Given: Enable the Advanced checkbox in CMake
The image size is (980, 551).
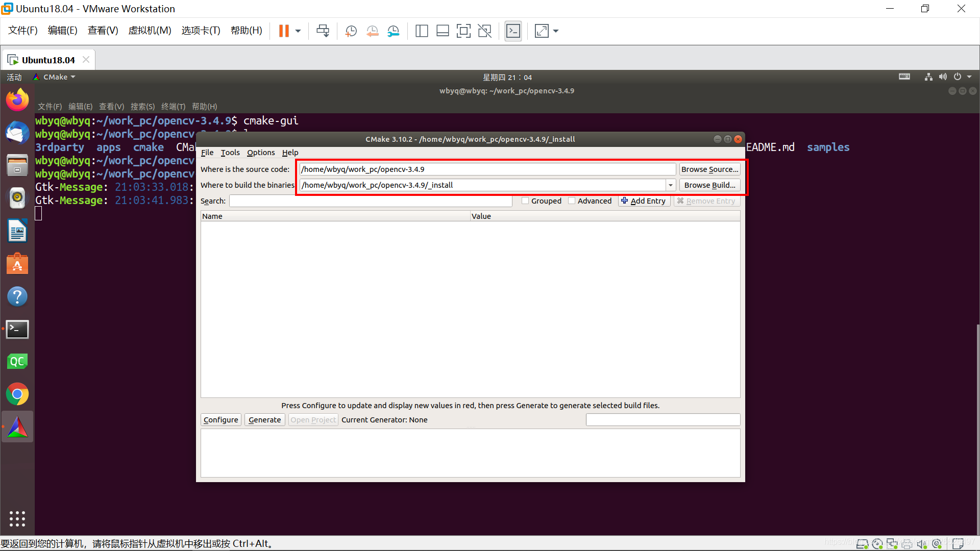Looking at the screenshot, I should click(572, 201).
